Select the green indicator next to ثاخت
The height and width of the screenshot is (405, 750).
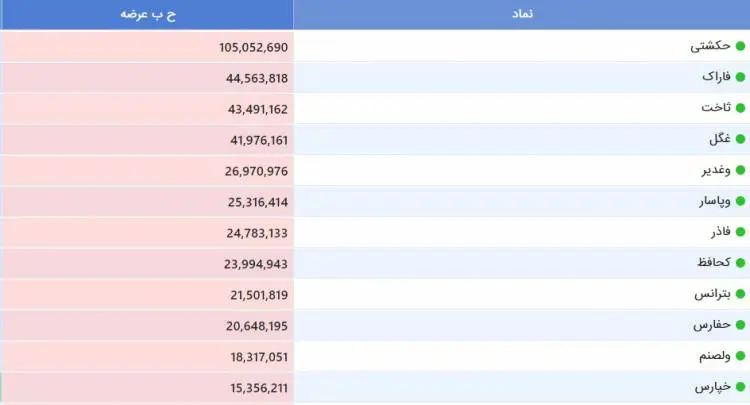tap(740, 108)
